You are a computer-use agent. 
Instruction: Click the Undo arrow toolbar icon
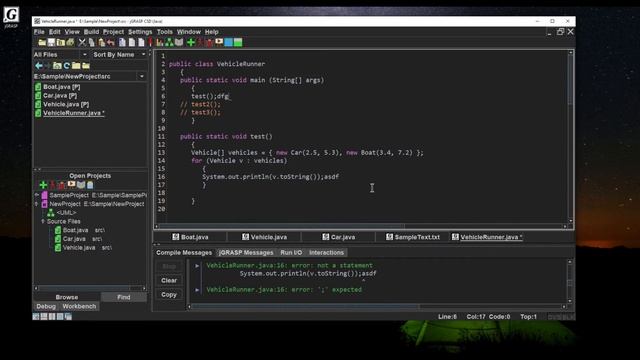[111, 42]
